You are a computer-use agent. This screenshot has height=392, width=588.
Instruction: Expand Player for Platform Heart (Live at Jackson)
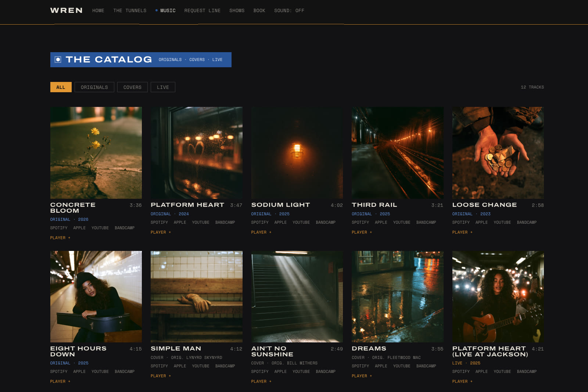462,381
